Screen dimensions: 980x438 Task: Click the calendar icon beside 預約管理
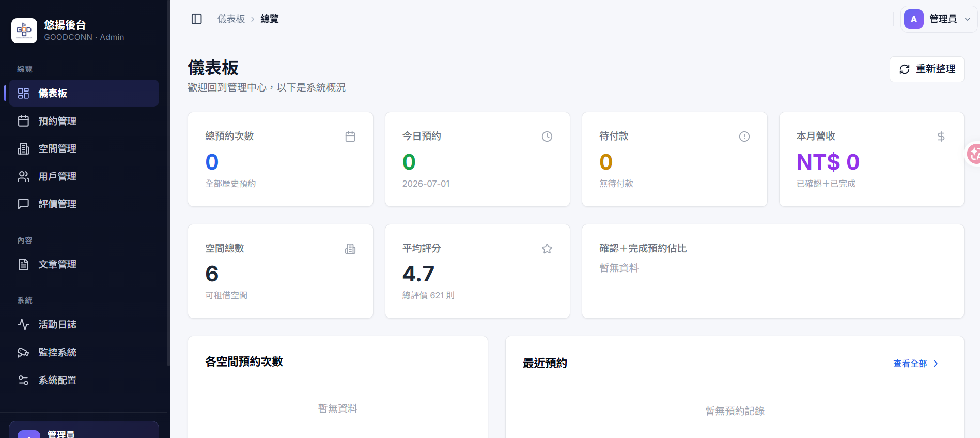23,121
